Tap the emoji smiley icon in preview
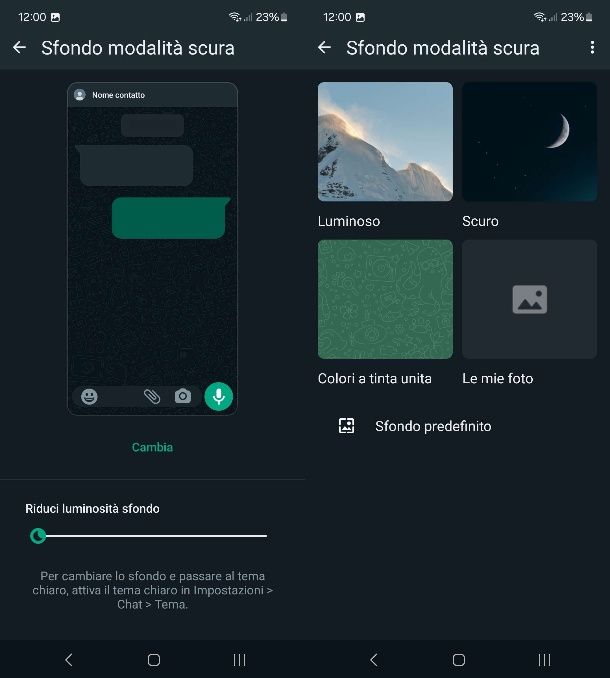The width and height of the screenshot is (610, 678). pos(89,396)
